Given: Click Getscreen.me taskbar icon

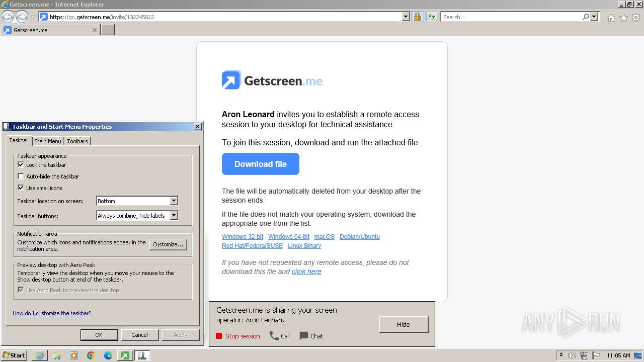Looking at the screenshot, I should (x=125, y=355).
